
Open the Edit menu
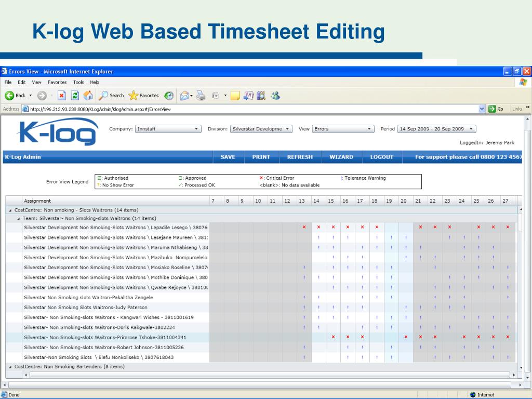pyautogui.click(x=22, y=82)
